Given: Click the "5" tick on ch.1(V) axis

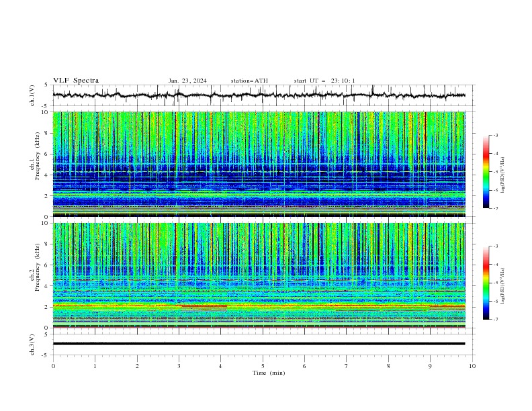Looking at the screenshot, I should coord(46,85).
